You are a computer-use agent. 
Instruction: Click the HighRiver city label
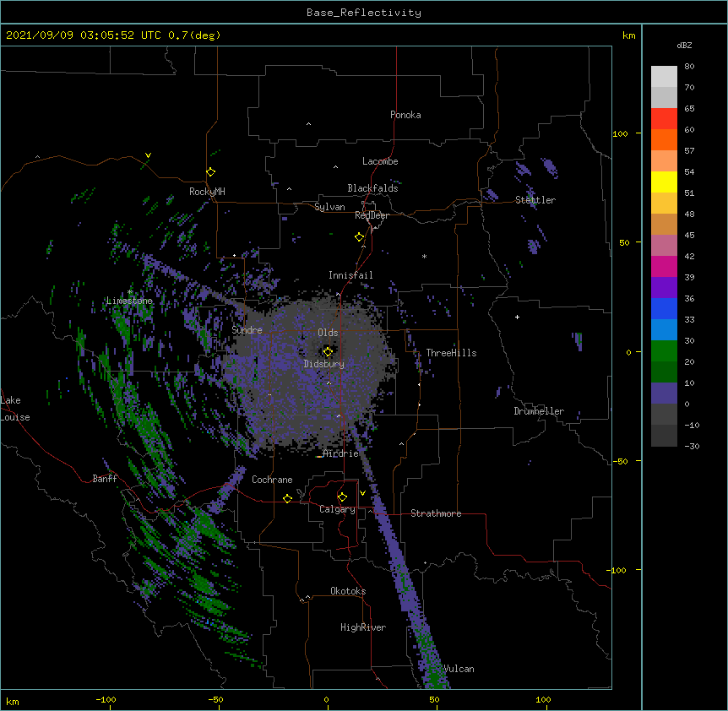coord(363,627)
